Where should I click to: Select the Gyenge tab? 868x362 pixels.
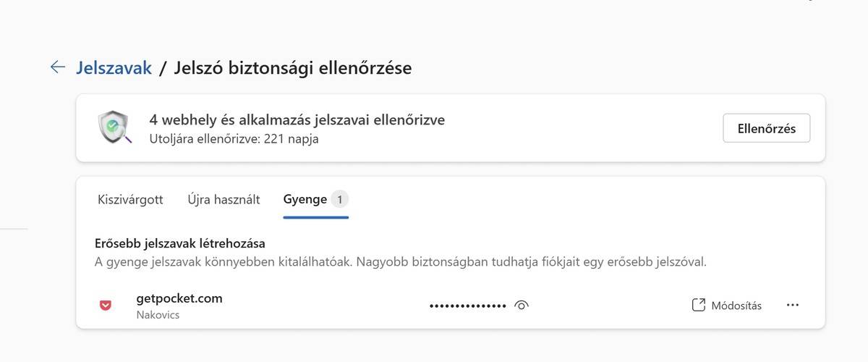[305, 199]
